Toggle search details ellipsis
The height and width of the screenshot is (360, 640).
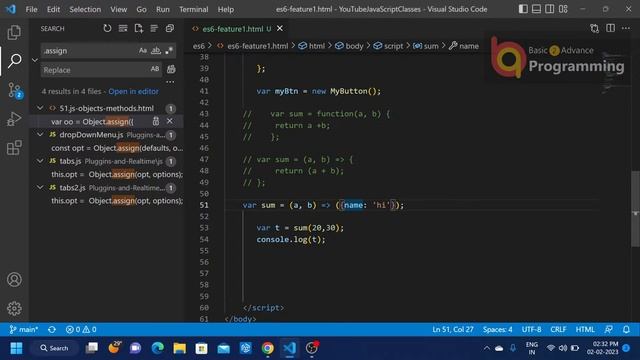(x=170, y=82)
